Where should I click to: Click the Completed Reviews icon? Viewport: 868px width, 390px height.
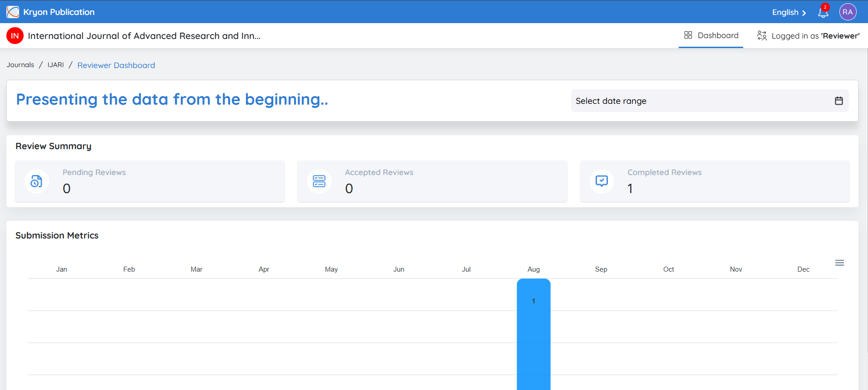(602, 181)
